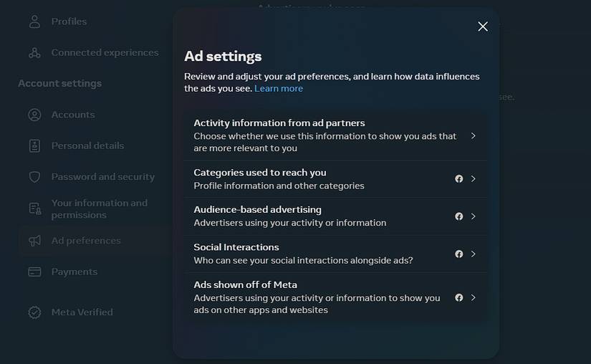Click the Profiles person icon

tap(34, 21)
